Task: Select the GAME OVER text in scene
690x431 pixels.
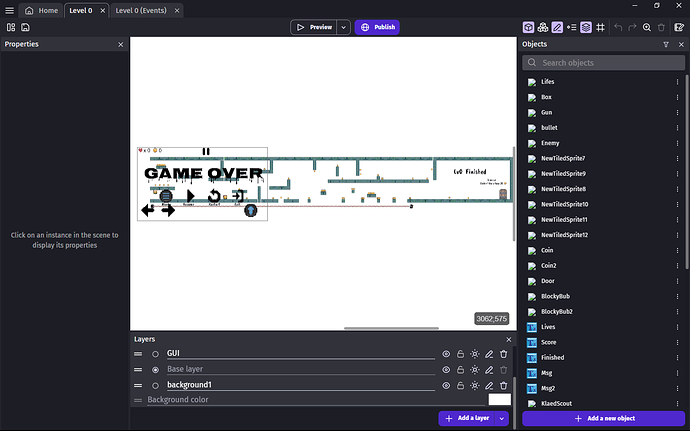Action: [x=203, y=173]
